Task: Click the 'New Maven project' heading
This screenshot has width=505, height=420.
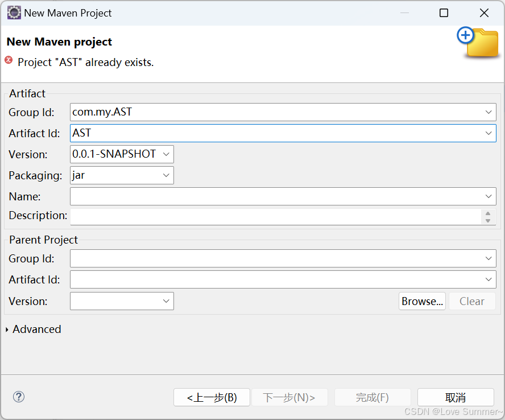Action: (x=59, y=42)
